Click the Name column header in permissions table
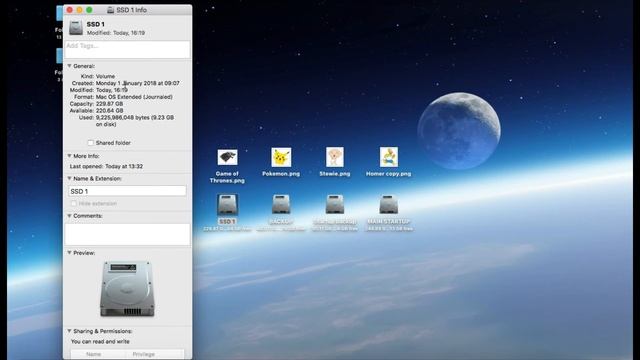The height and width of the screenshot is (360, 640). (93, 354)
